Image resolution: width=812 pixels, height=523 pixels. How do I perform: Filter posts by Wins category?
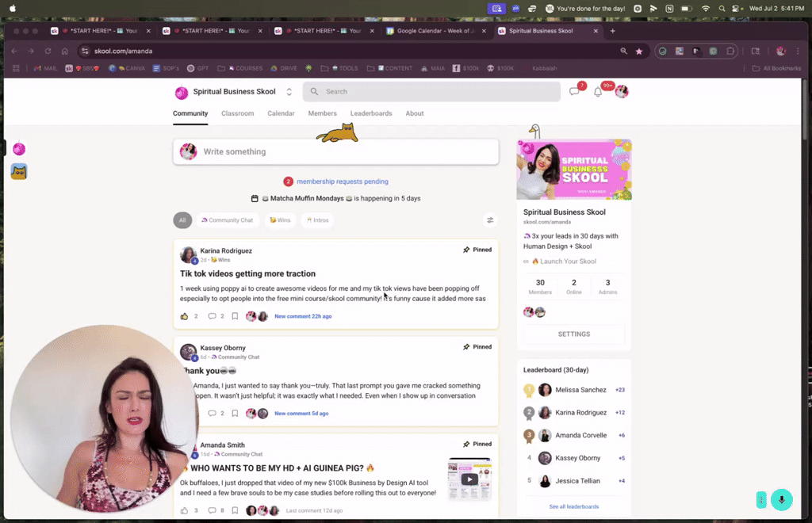tap(280, 220)
